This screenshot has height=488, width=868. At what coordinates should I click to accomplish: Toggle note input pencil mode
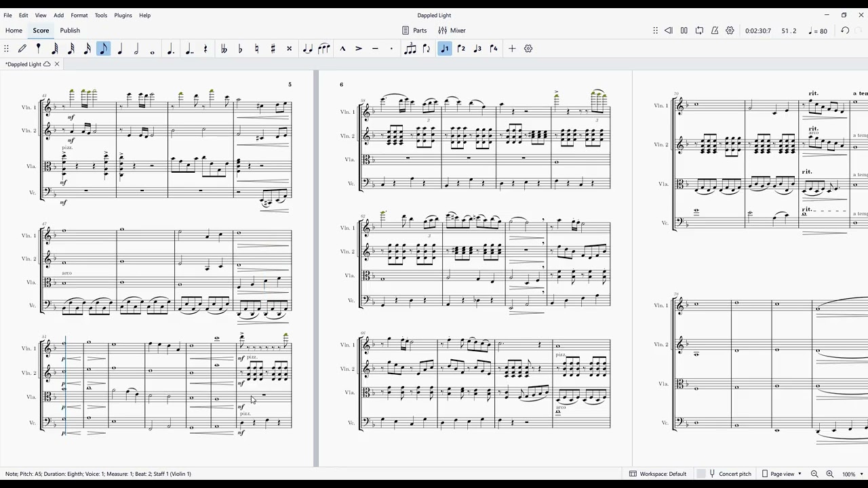pos(22,49)
